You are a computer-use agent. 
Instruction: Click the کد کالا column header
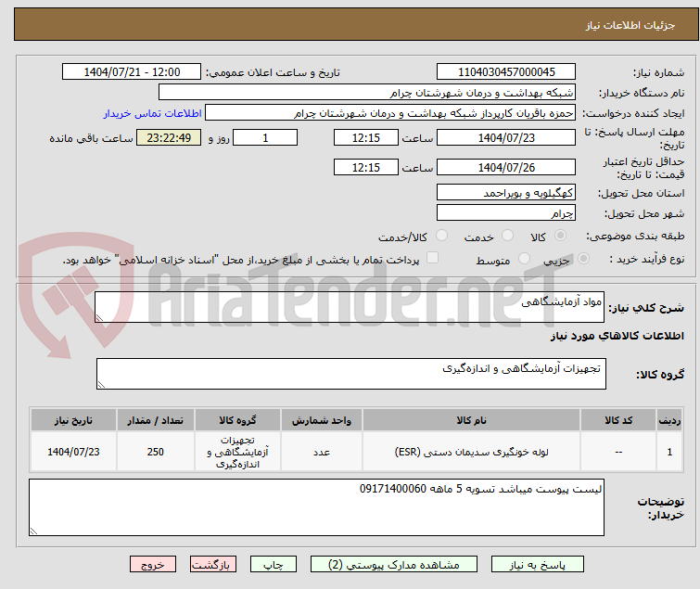[618, 420]
